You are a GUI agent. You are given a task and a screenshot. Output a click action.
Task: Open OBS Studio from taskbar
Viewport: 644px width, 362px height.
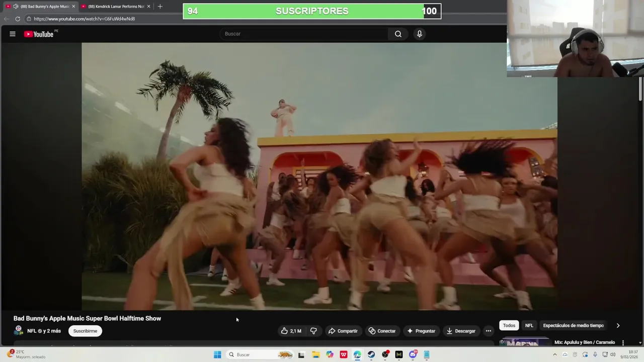pos(385,354)
